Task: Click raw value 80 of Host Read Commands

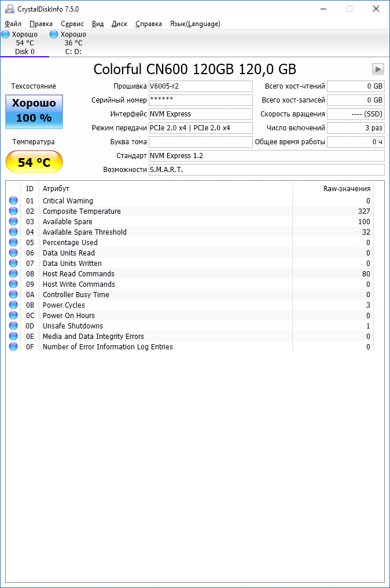Action: pos(366,274)
